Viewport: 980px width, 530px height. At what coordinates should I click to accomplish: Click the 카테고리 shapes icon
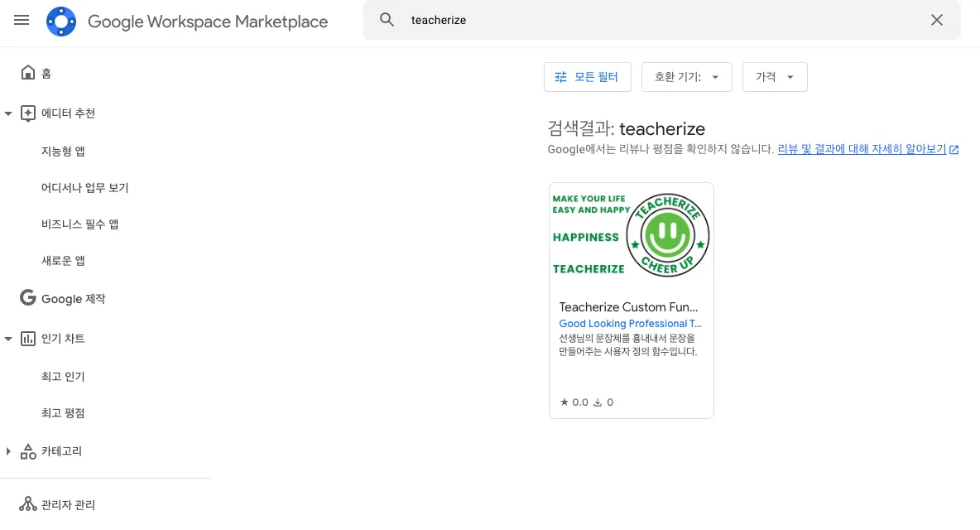27,451
